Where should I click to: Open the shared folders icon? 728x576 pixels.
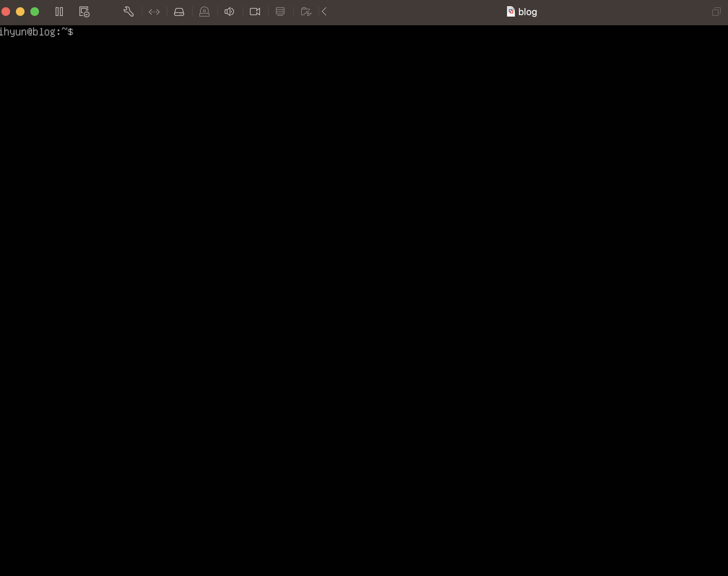tap(306, 12)
